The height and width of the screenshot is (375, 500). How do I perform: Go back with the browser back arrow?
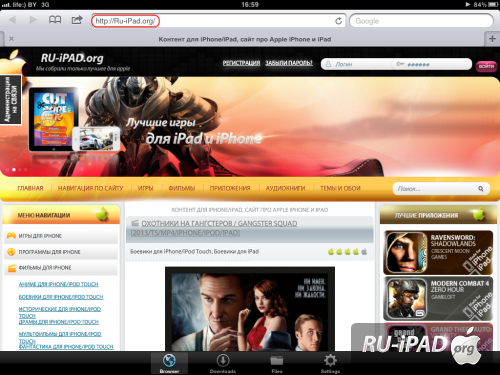pos(12,20)
